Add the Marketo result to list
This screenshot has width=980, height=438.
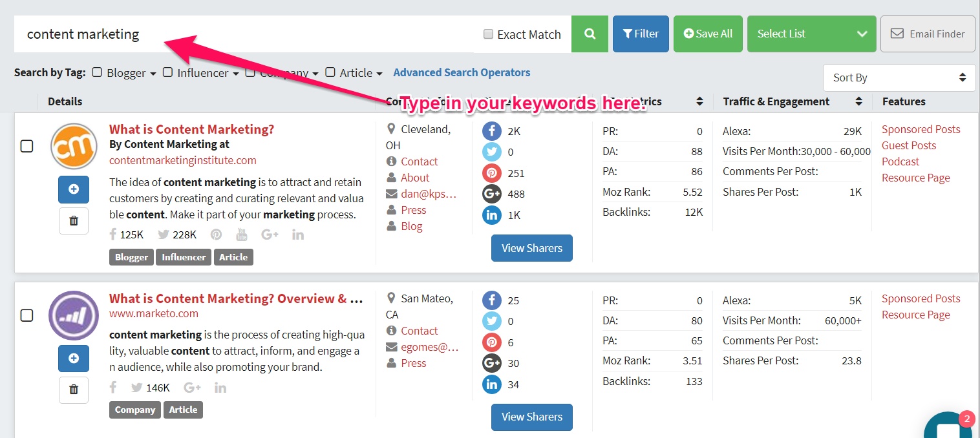point(74,358)
